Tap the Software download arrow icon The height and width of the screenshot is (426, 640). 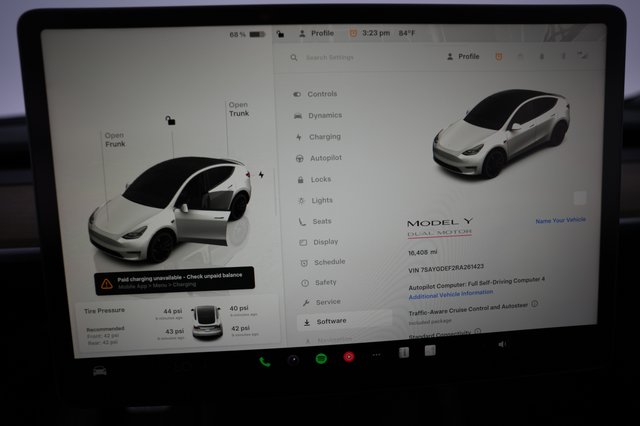click(307, 322)
